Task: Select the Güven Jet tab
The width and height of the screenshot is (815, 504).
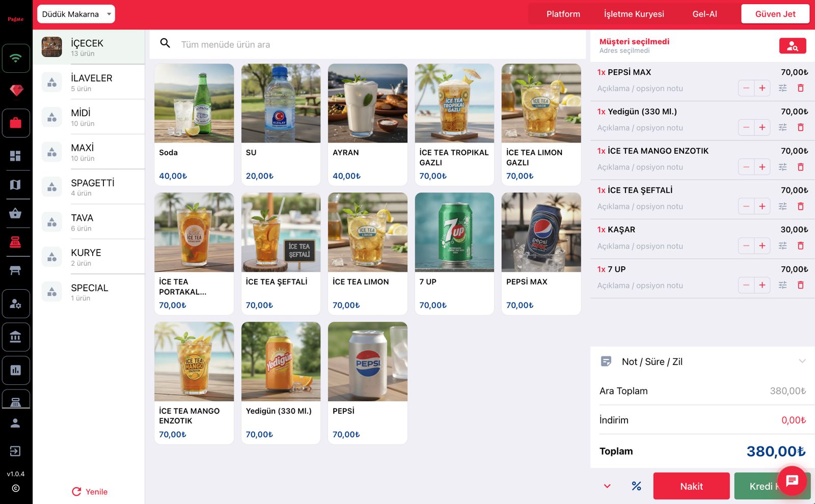Action: coord(775,14)
